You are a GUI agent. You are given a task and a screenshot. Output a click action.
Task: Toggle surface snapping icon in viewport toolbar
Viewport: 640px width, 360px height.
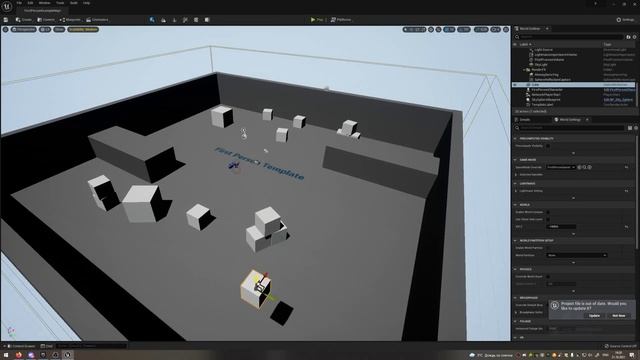[438, 29]
